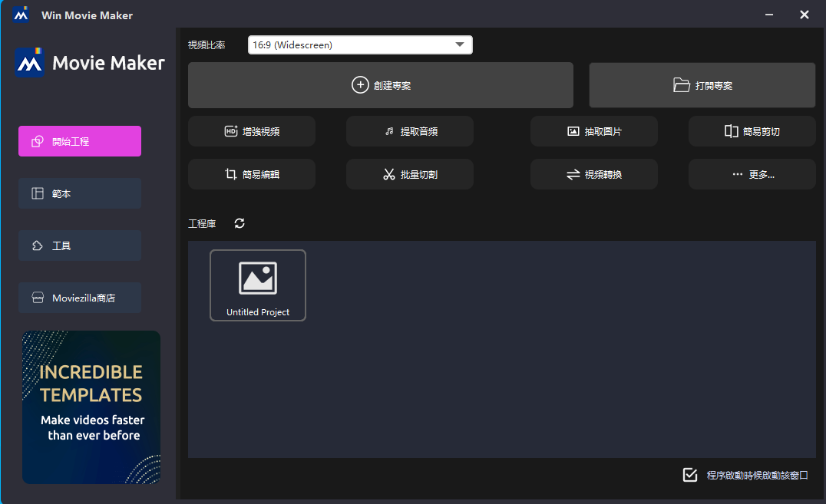Screen dimensions: 826x504
Task: Click the folder icon in 打開專案
Action: pos(681,85)
